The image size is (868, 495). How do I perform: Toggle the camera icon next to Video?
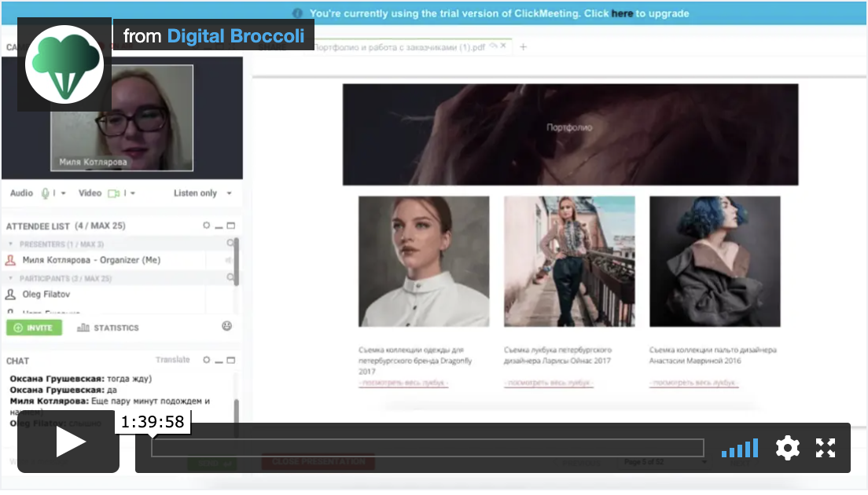point(113,193)
